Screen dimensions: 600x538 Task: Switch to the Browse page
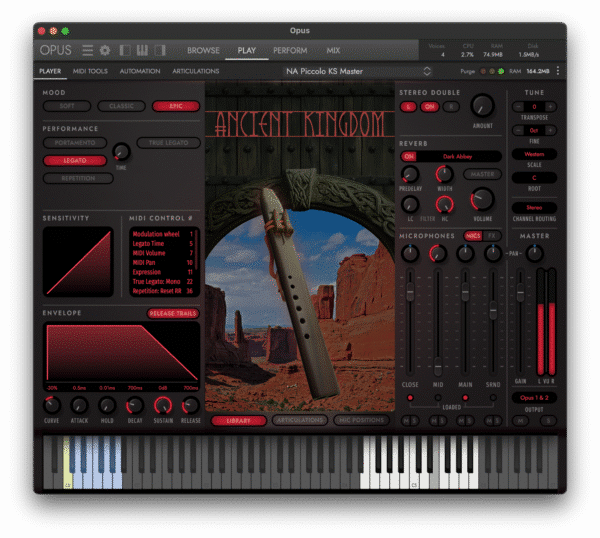203,51
